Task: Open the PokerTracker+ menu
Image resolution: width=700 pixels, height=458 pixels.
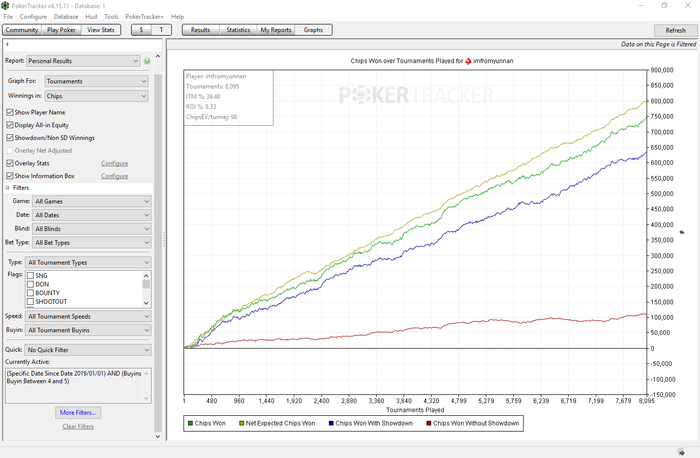Action: point(144,17)
